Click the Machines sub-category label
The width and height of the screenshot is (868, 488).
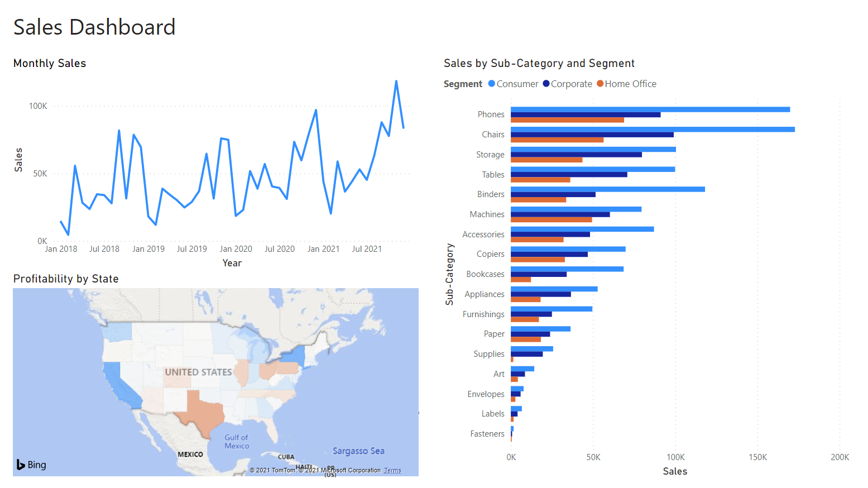[487, 214]
